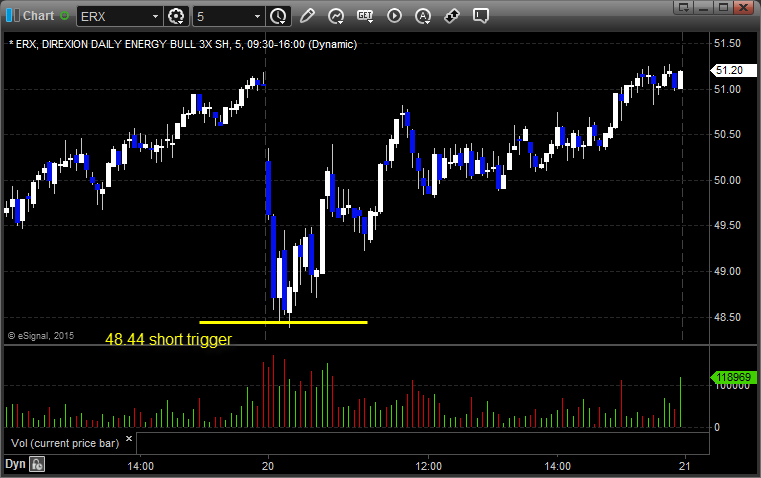Image resolution: width=761 pixels, height=478 pixels.
Task: Click the 21 date label on time axis
Action: tap(684, 466)
